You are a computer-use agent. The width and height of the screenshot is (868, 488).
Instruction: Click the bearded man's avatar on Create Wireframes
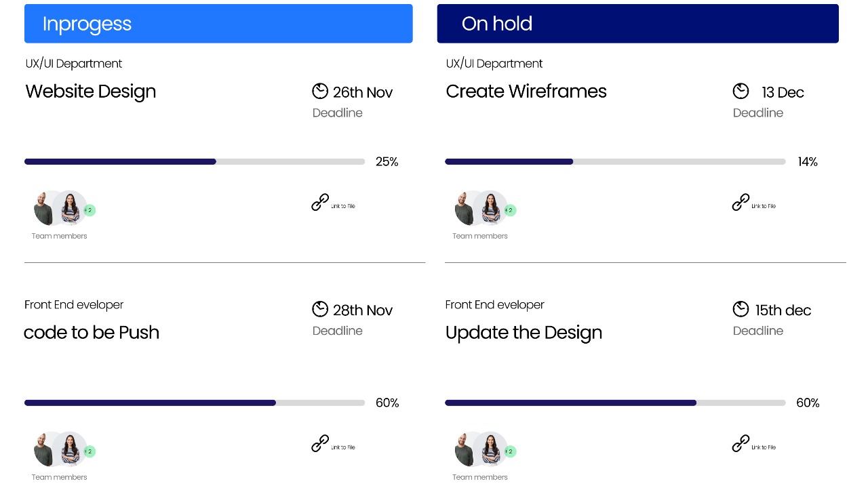point(464,208)
